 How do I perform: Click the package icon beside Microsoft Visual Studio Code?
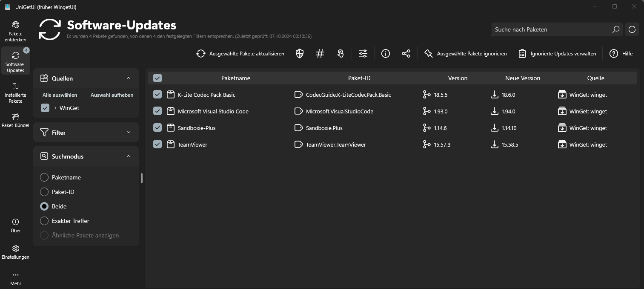pos(171,111)
